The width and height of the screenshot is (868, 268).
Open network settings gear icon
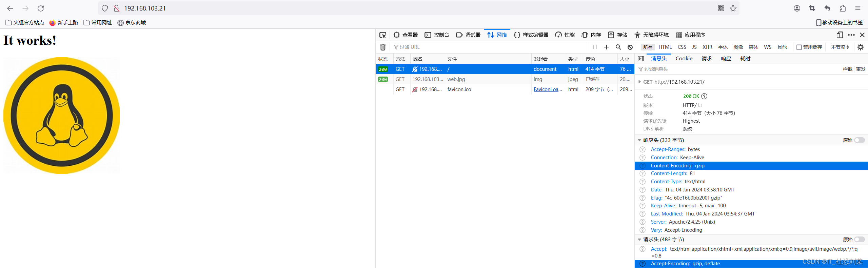pos(861,47)
